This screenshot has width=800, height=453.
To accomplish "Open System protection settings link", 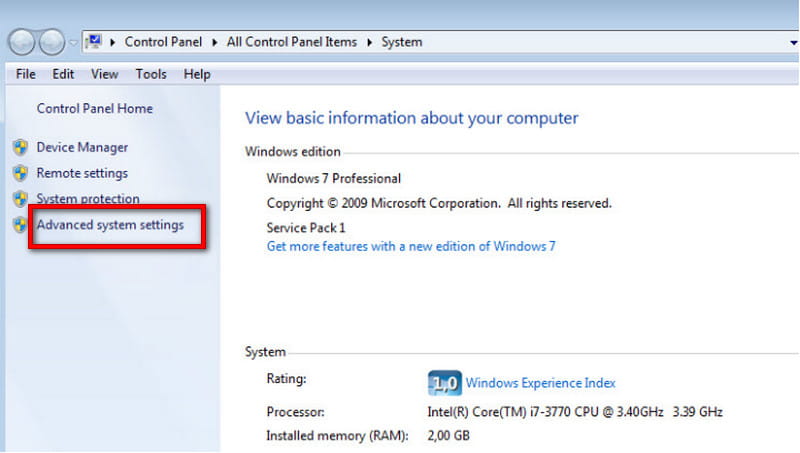I will point(88,199).
